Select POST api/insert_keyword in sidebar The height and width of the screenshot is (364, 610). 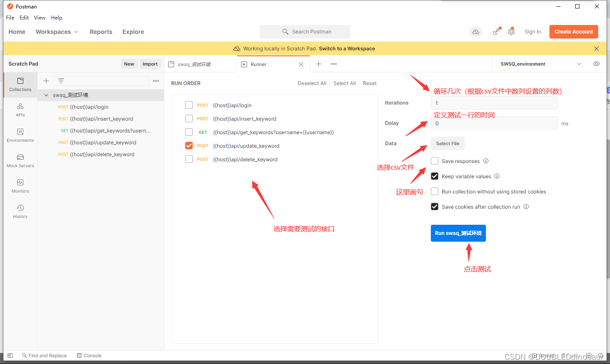(101, 119)
